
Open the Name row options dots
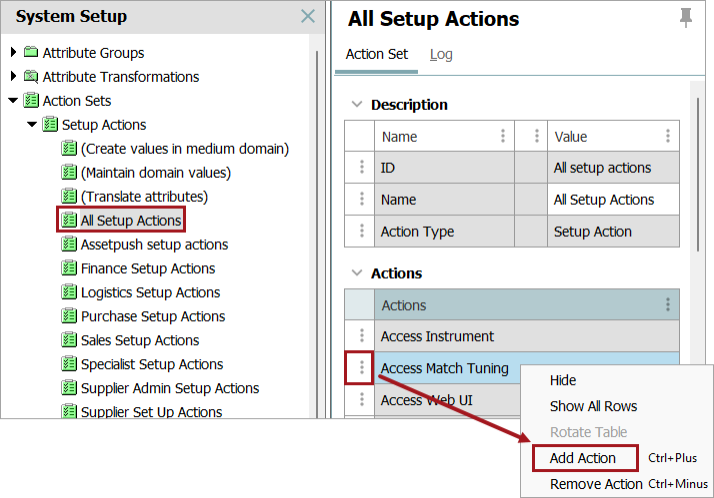[362, 199]
